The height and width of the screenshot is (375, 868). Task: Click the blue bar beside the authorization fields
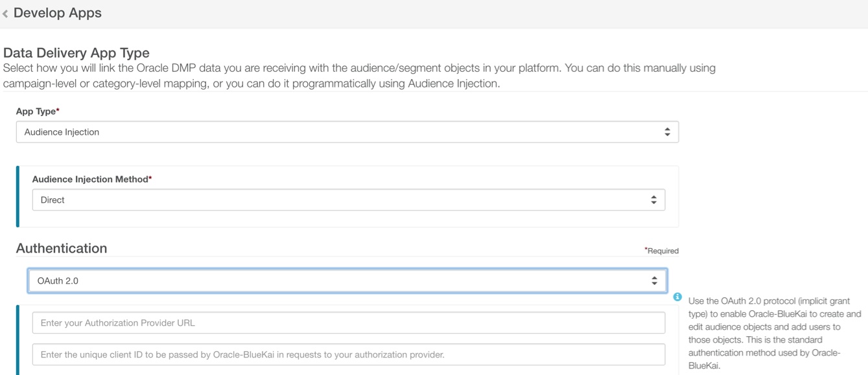tap(18, 340)
